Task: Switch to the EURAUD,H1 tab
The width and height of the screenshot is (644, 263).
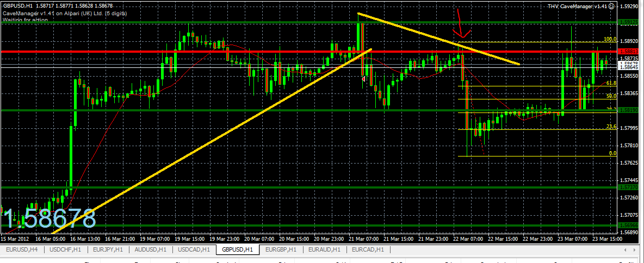Action: tap(325, 249)
